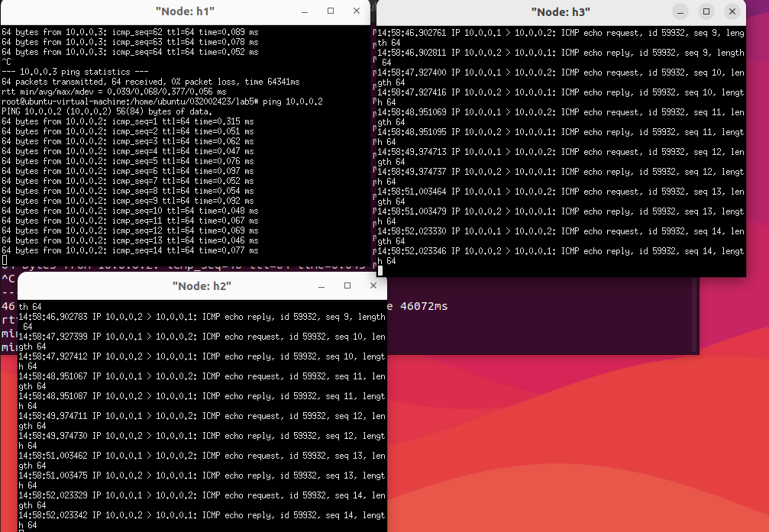Click "PING 10.0.0.2 (10.0.0.2) 56(84) bytes" line
Viewport: 769px width, 532px height.
click(107, 111)
